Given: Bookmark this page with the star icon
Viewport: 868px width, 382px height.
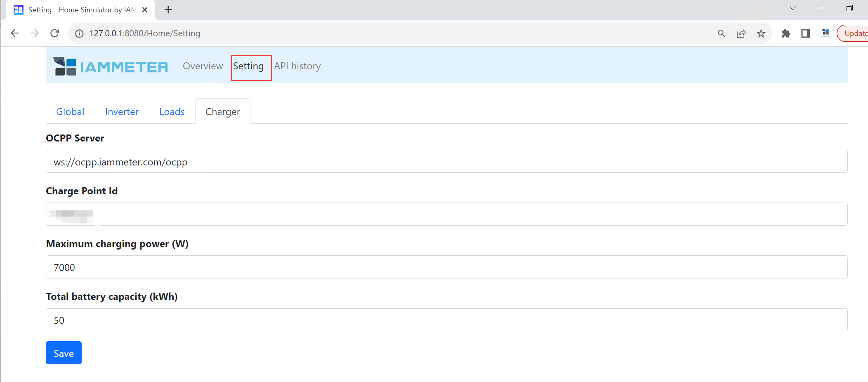Looking at the screenshot, I should click(761, 33).
